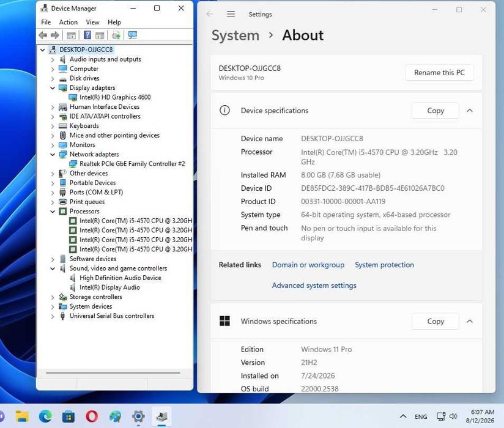Open System protection link
504x428 pixels.
point(385,265)
